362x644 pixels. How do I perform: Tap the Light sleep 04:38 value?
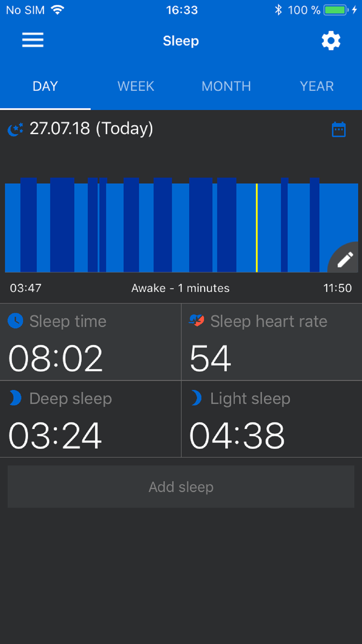click(x=237, y=435)
